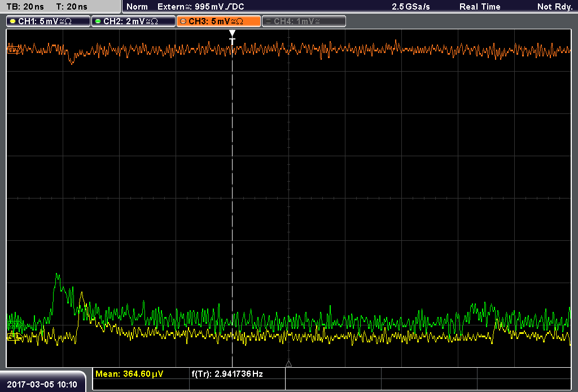
Task: Select the active CH3 5 mV channel tab
Action: [218, 21]
